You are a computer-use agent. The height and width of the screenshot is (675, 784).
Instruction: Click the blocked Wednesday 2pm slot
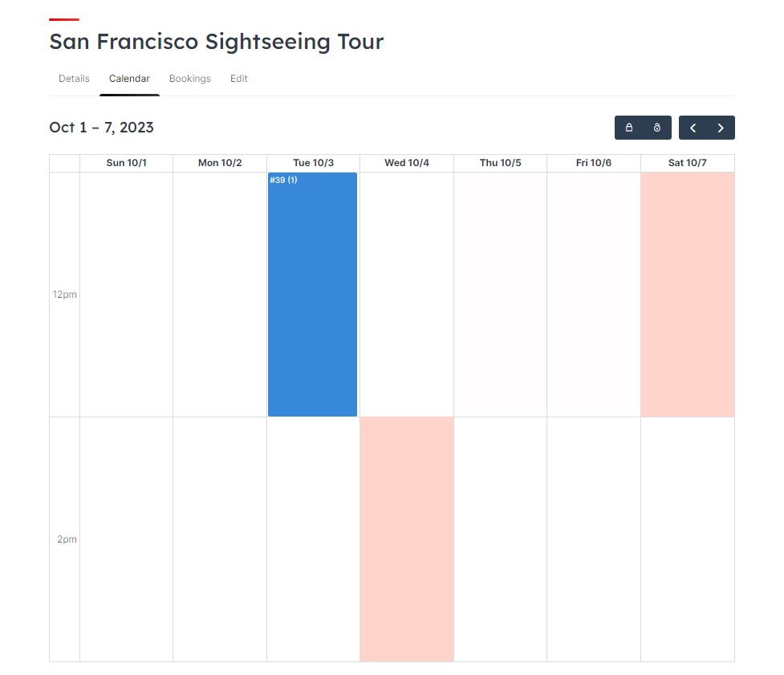click(x=407, y=539)
